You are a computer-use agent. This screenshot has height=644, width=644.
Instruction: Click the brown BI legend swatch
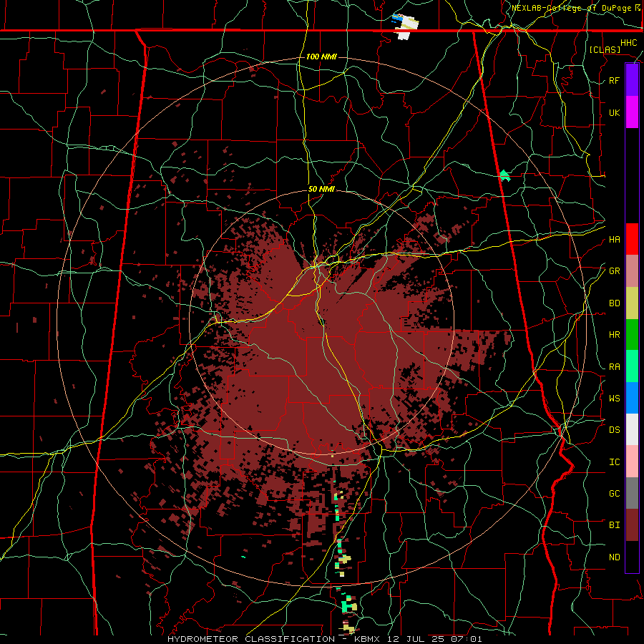pos(632,525)
